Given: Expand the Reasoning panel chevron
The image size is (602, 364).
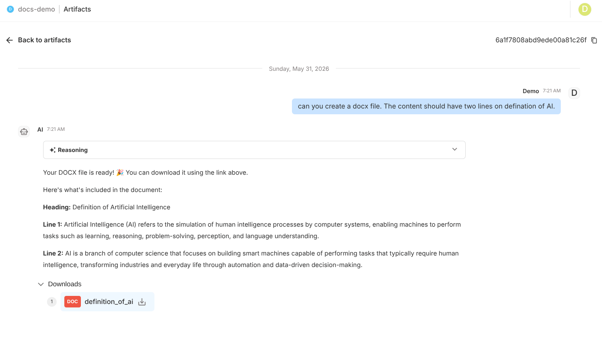Looking at the screenshot, I should pos(455,149).
